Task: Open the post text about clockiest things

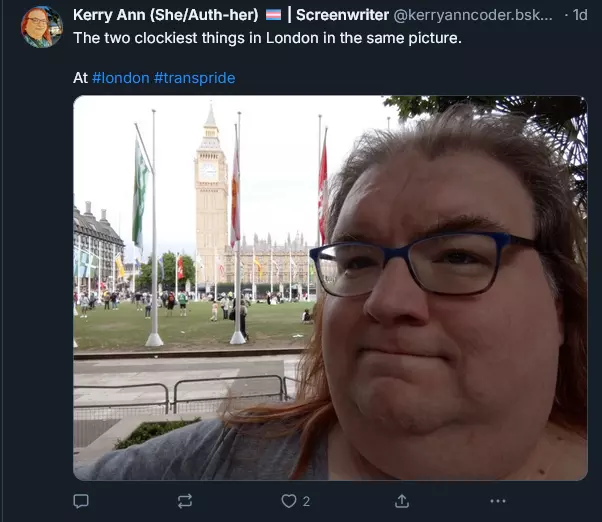Action: point(267,38)
